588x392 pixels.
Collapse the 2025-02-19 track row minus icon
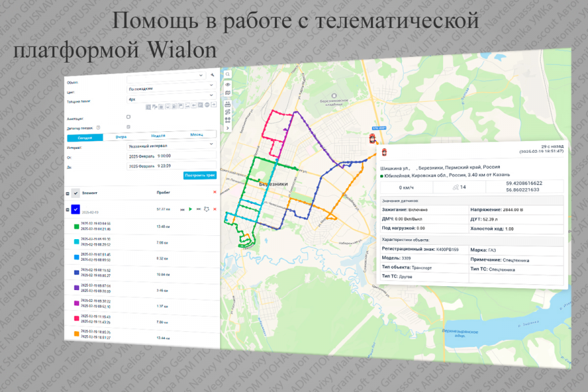coord(67,210)
